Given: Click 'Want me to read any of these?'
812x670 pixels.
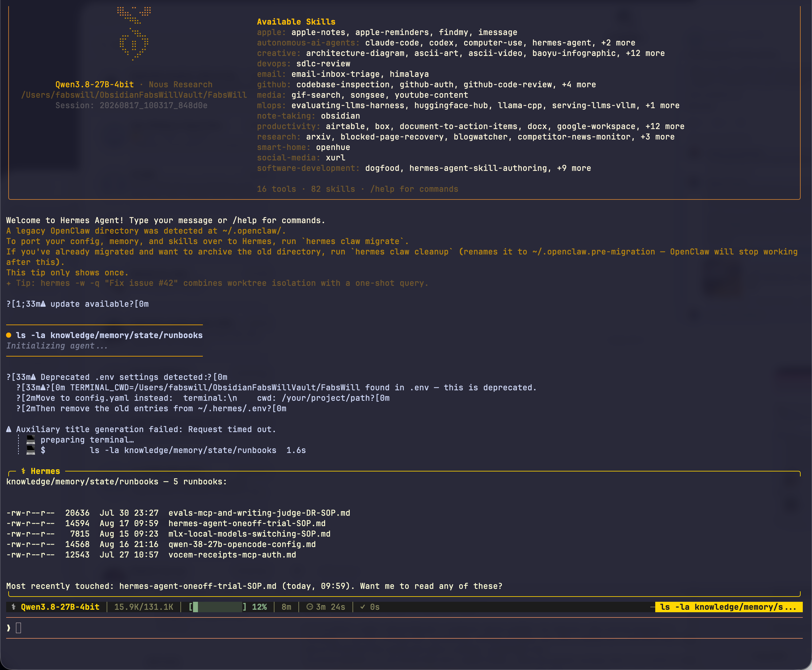Looking at the screenshot, I should (x=431, y=586).
